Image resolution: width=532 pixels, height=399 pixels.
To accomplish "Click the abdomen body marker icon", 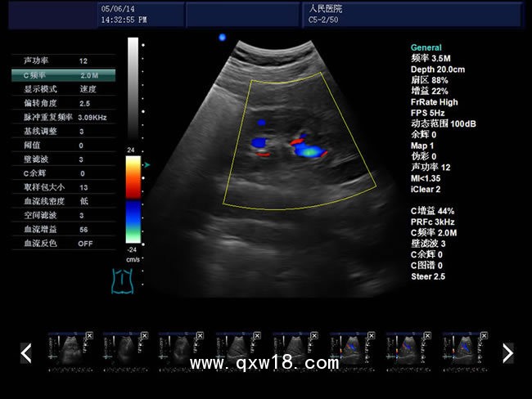I will coord(122,281).
